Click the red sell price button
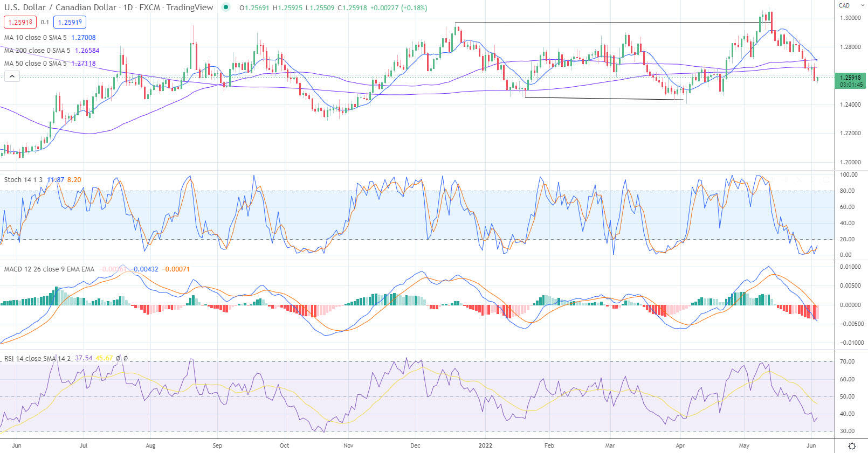 tap(20, 22)
